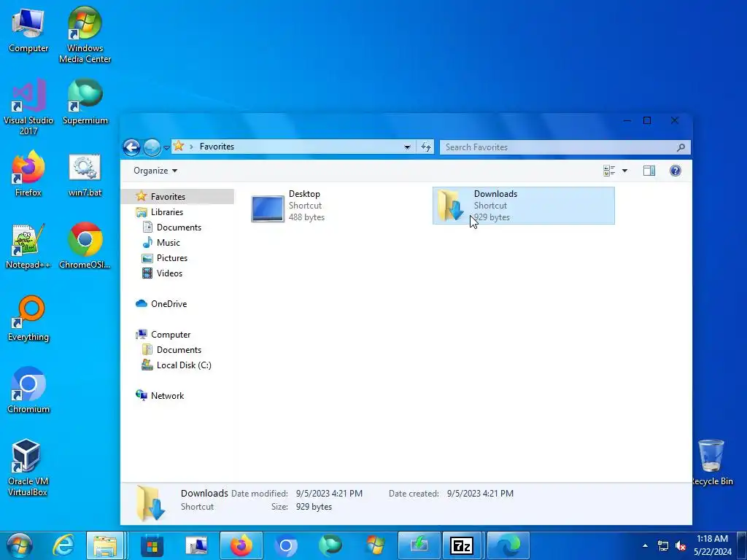Image resolution: width=747 pixels, height=560 pixels.
Task: Select the Visual Studio 2017 desktop shortcut
Action: 28,106
